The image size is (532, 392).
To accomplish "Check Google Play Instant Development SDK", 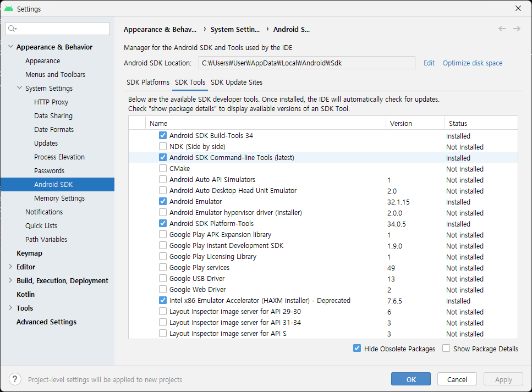I will pos(163,246).
